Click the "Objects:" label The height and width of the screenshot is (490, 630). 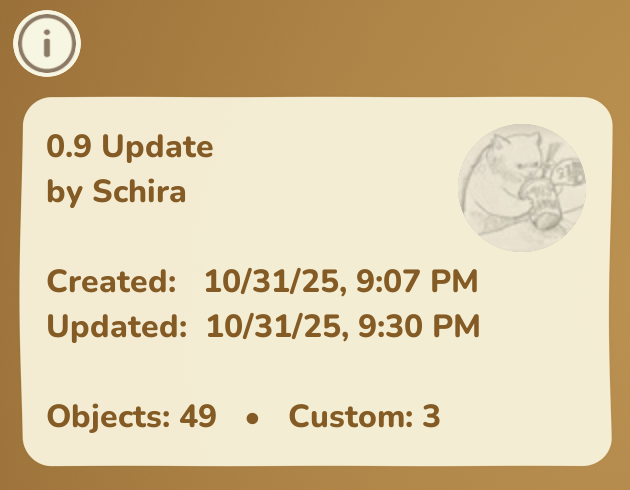107,416
